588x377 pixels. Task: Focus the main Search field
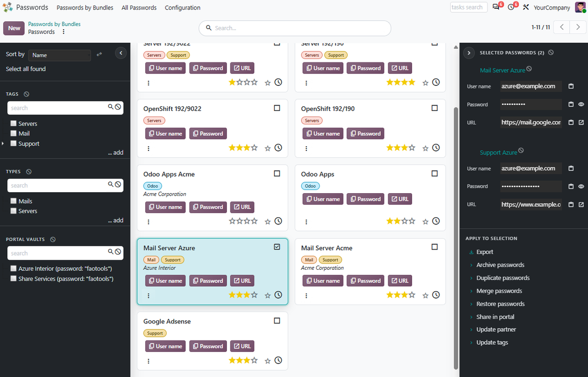click(x=295, y=28)
